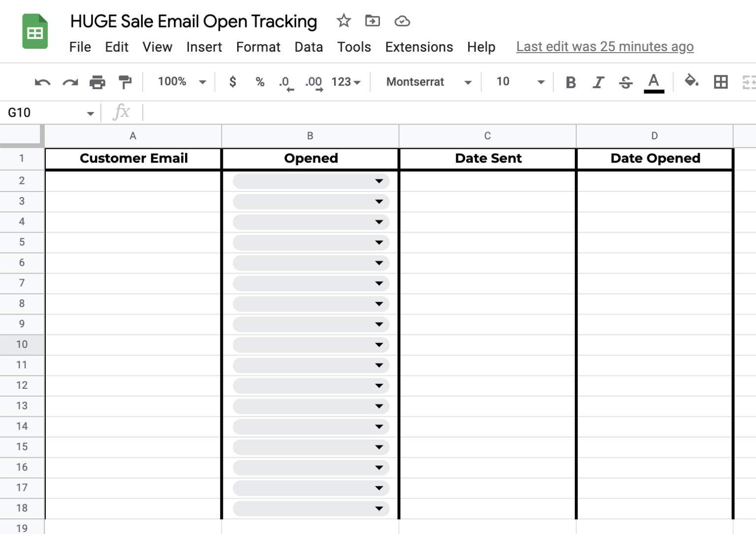756x534 pixels.
Task: Select the Paint format tool
Action: (x=125, y=82)
